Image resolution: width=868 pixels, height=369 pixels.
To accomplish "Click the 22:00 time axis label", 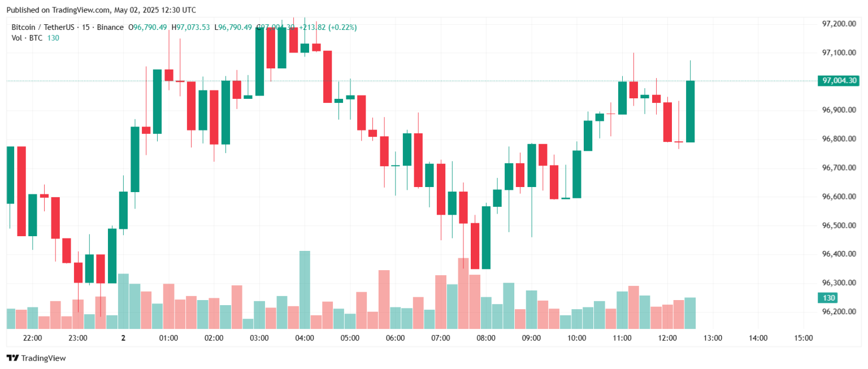I will (x=33, y=338).
